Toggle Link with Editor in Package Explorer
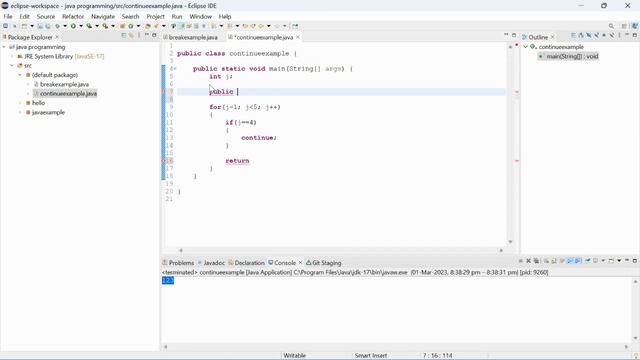Image resolution: width=640 pixels, height=360 pixels. click(131, 36)
